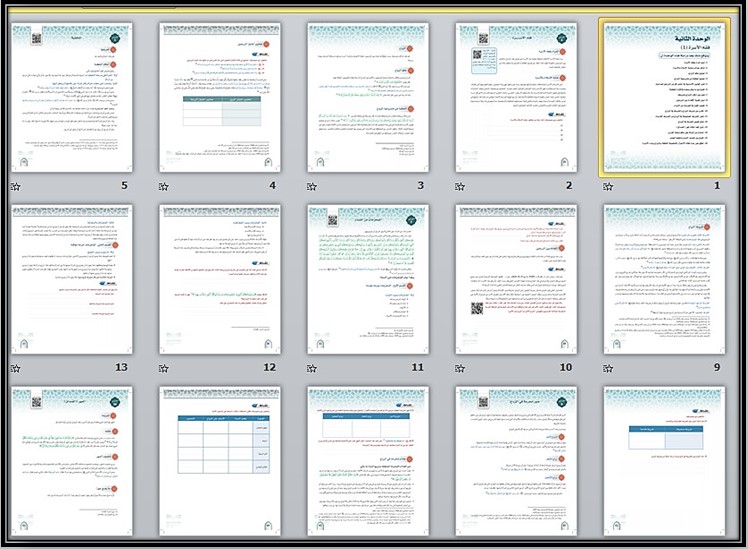
Task: Preview the star icon for slide 13
Action: click(x=16, y=368)
